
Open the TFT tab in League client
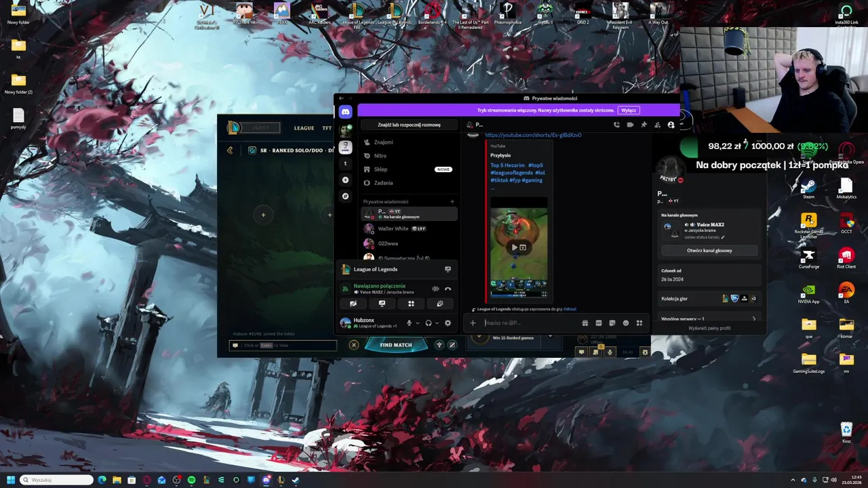[x=327, y=128]
